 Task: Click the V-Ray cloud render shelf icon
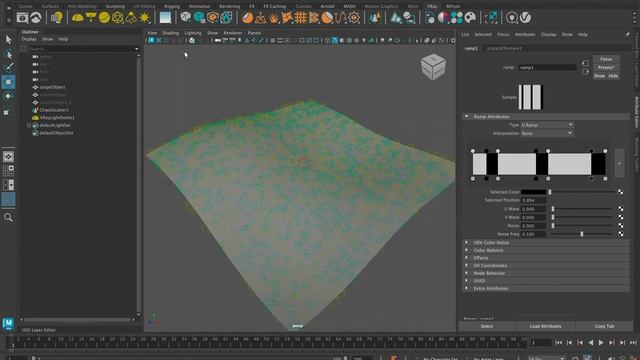(36, 18)
